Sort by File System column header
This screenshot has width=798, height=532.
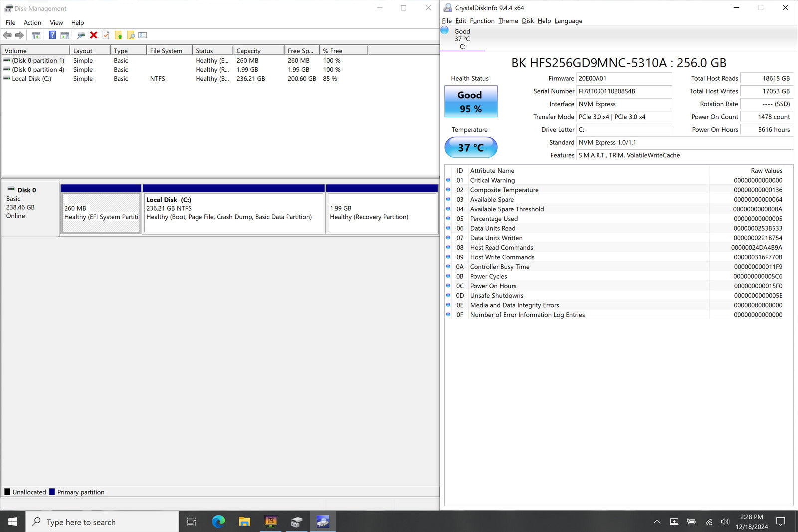point(169,51)
